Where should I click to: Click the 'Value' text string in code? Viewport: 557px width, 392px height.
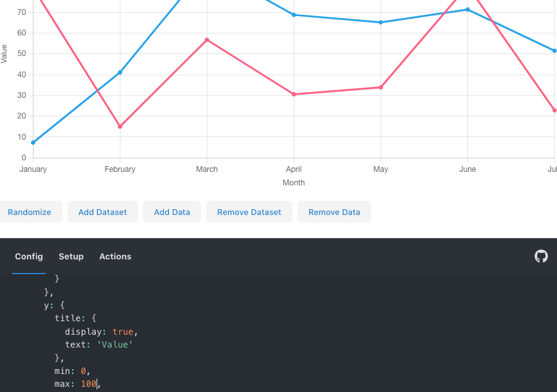115,345
